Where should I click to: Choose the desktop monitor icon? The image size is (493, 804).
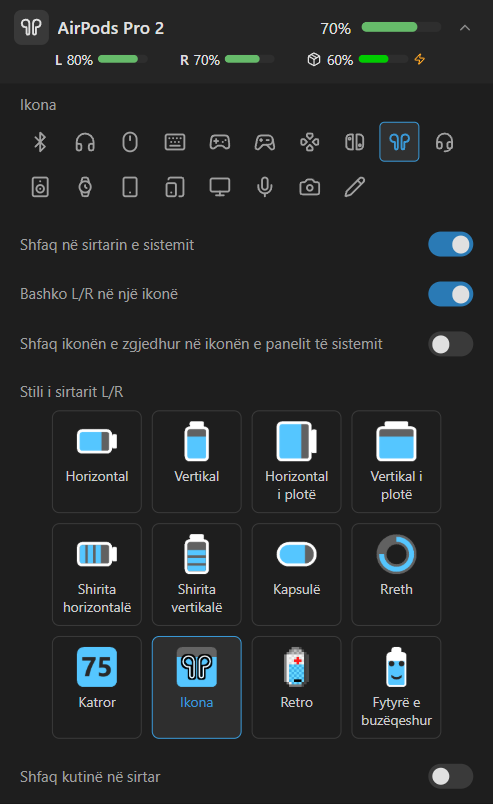tap(220, 187)
